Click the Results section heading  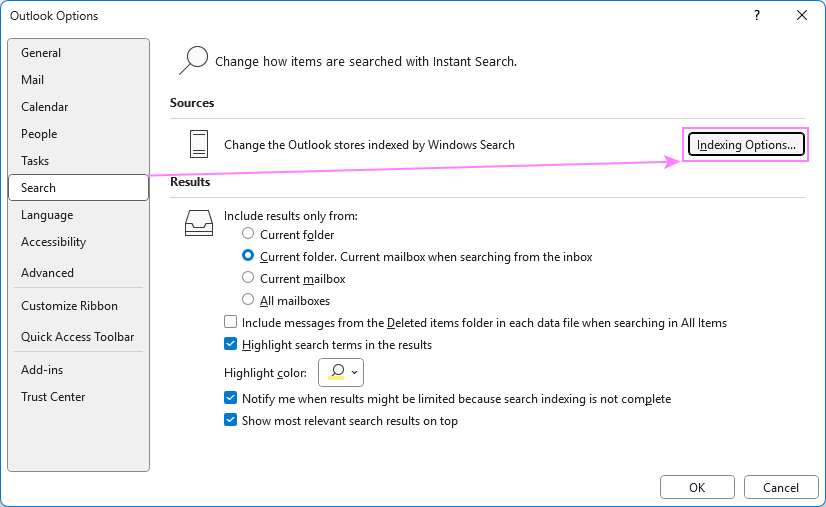pyautogui.click(x=190, y=182)
